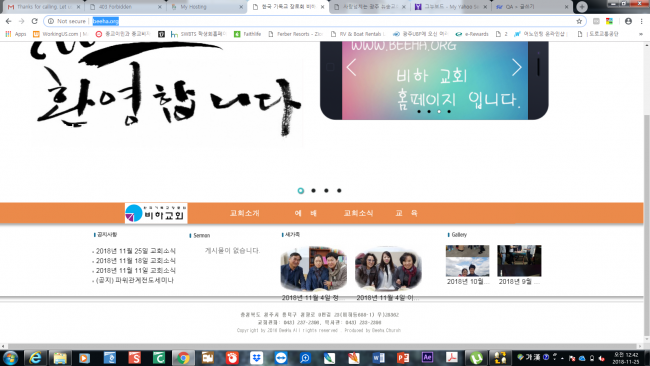Viewport: 650px width, 366px height.
Task: Select the fourth slideshow indicator dot
Action: point(339,191)
